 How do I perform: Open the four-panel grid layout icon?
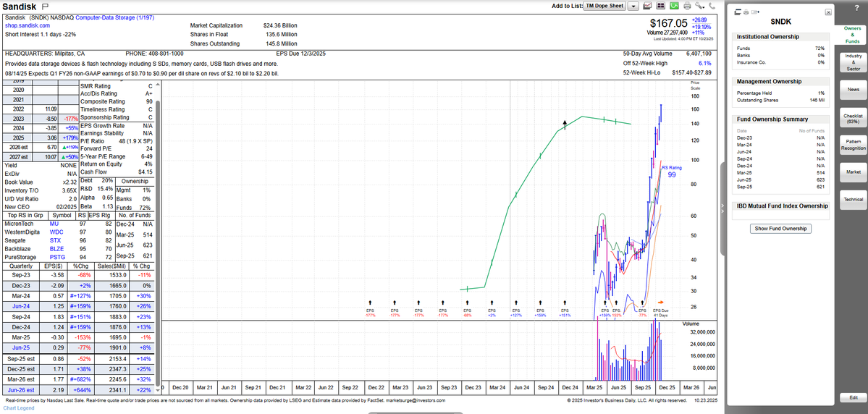pos(661,6)
